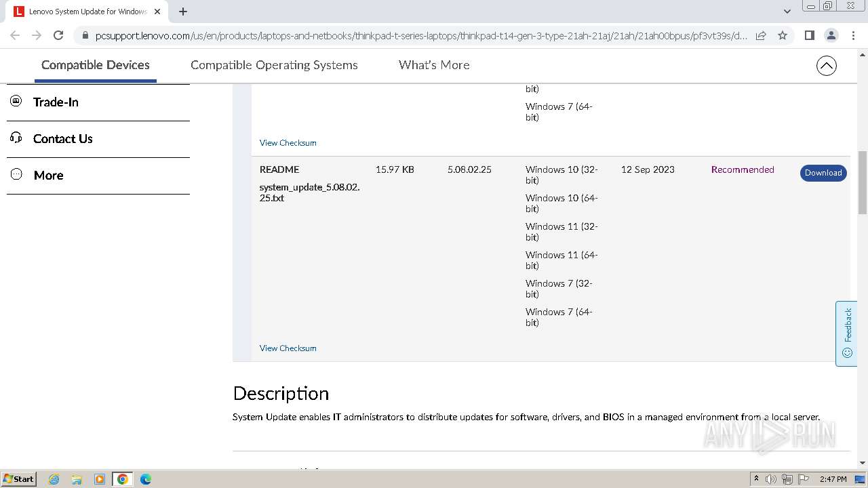Open the Contact Us sidebar link

(x=63, y=139)
